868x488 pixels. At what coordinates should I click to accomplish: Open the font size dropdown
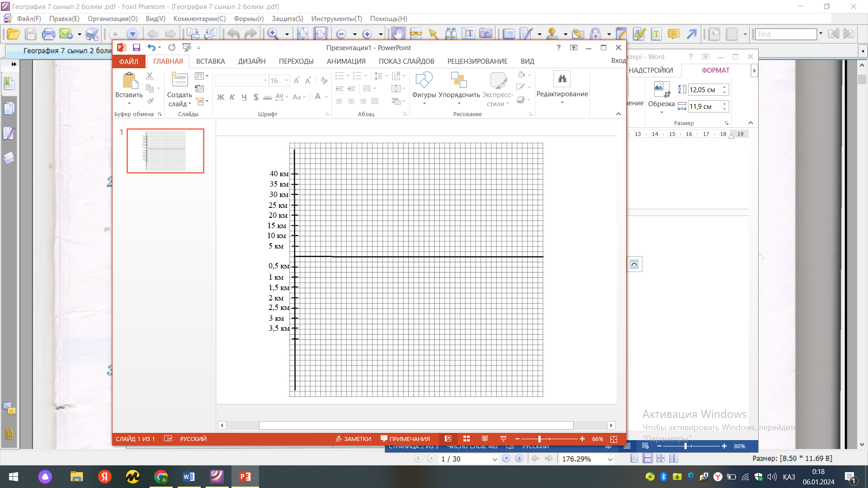(x=287, y=80)
